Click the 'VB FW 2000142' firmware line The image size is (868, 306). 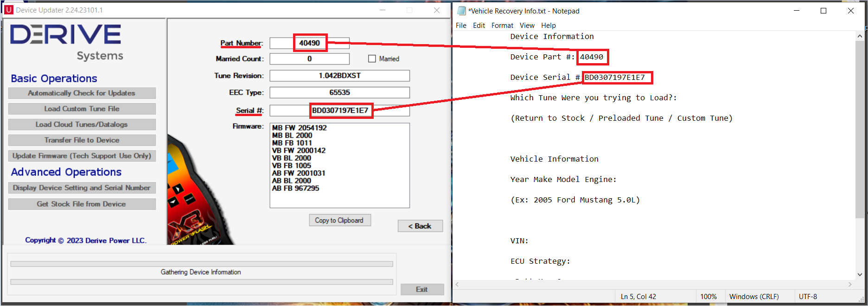click(x=299, y=150)
